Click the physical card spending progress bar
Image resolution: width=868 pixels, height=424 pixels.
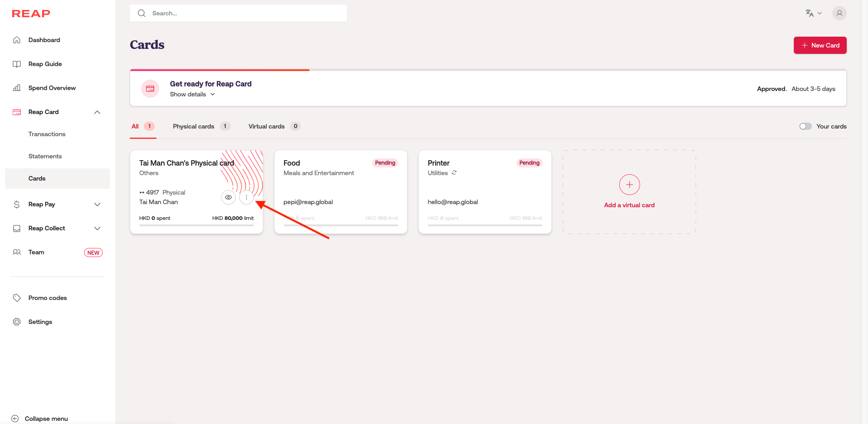click(x=196, y=225)
